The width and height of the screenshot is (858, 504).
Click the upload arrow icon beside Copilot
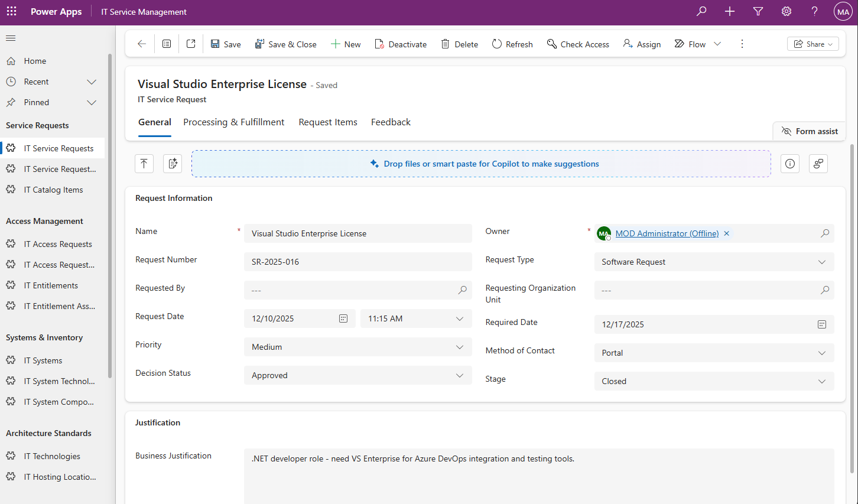[x=144, y=164]
